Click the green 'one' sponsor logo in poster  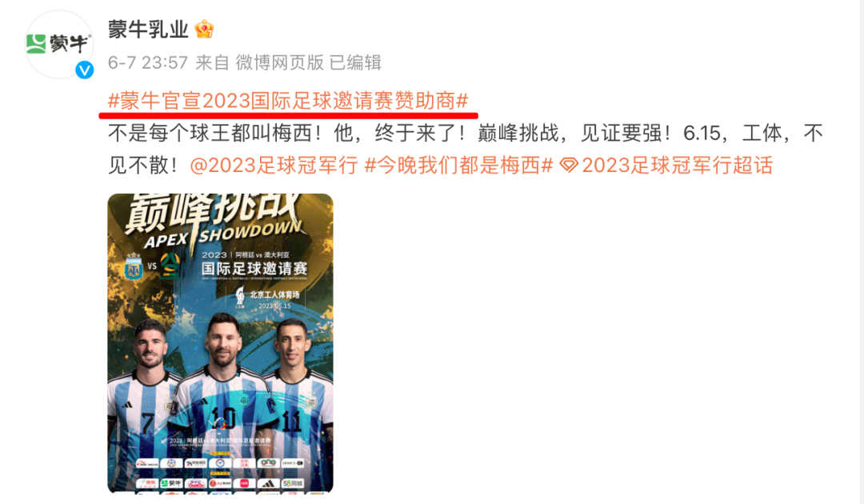point(268,463)
